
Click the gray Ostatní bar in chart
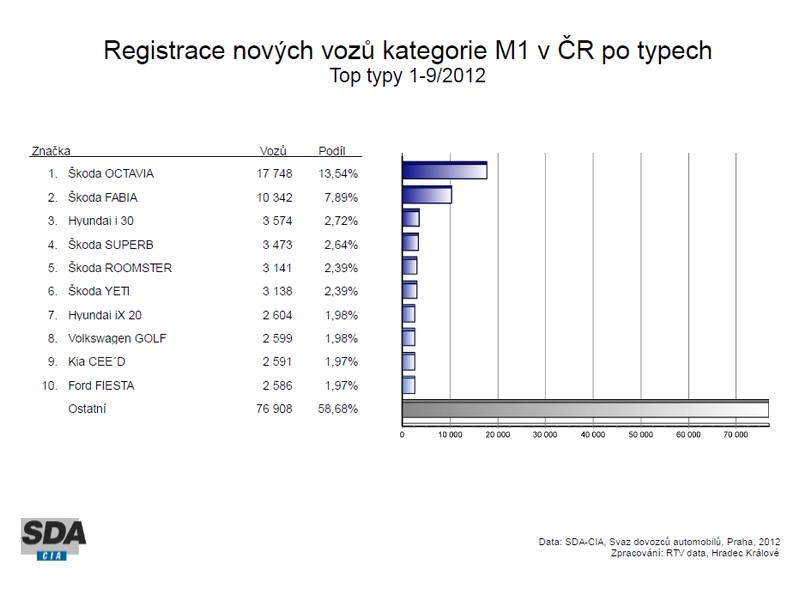tap(585, 409)
